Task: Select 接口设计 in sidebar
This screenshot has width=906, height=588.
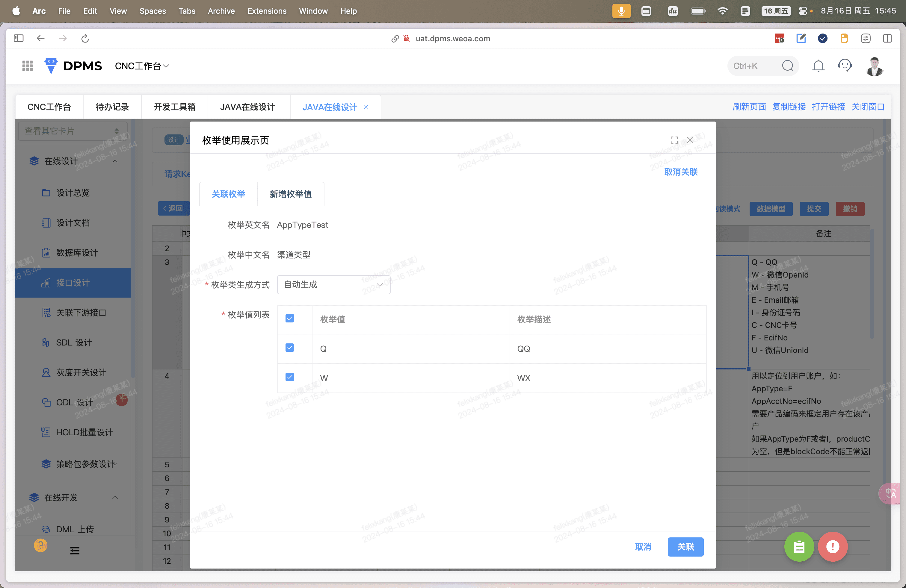Action: coord(73,283)
